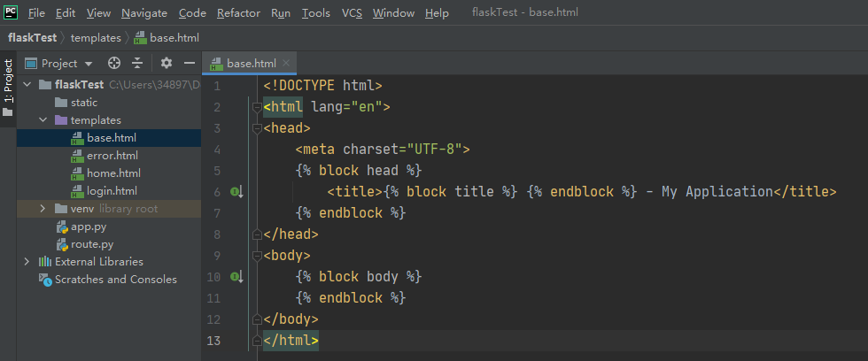Select error.html in project tree

(109, 156)
